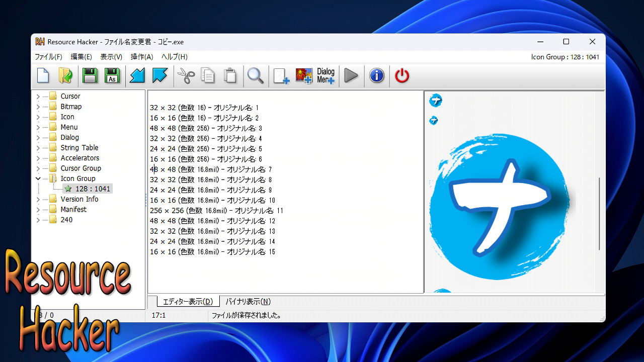This screenshot has height=362, width=644.
Task: Expand the String Table folder
Action: coord(38,148)
